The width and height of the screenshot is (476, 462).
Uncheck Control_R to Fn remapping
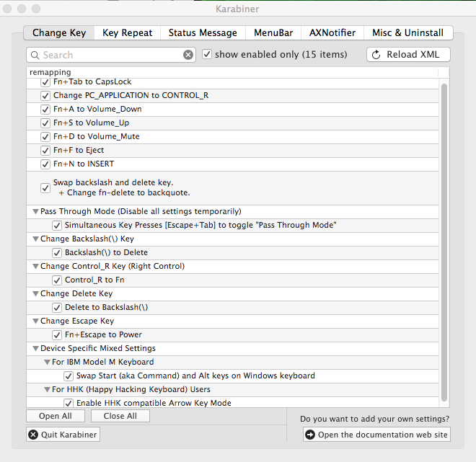[x=57, y=280]
